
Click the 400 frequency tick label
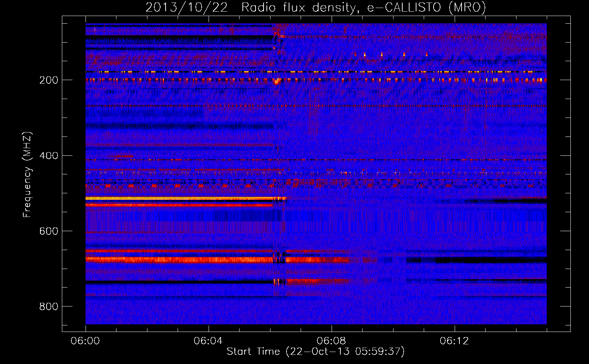coord(49,156)
